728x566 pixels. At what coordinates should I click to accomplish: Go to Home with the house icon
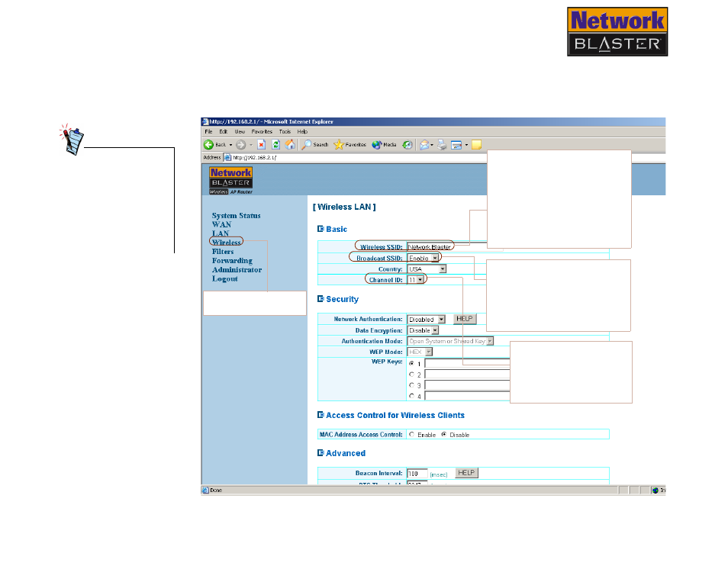290,145
